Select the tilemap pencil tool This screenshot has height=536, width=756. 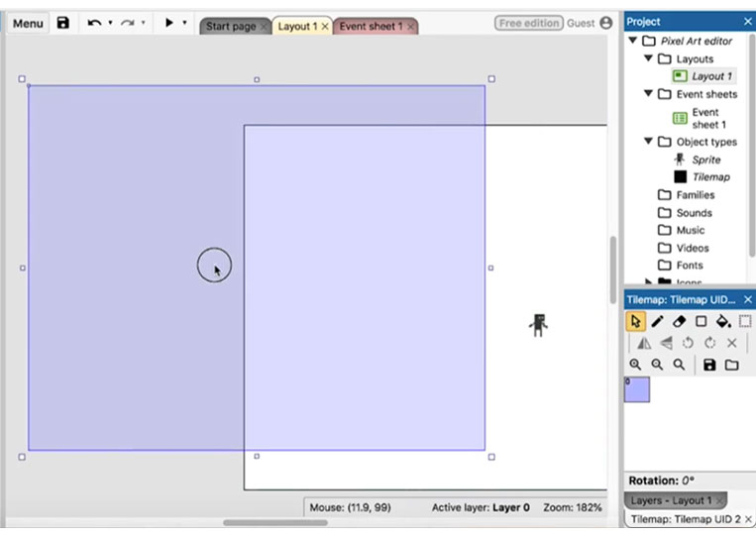[657, 321]
